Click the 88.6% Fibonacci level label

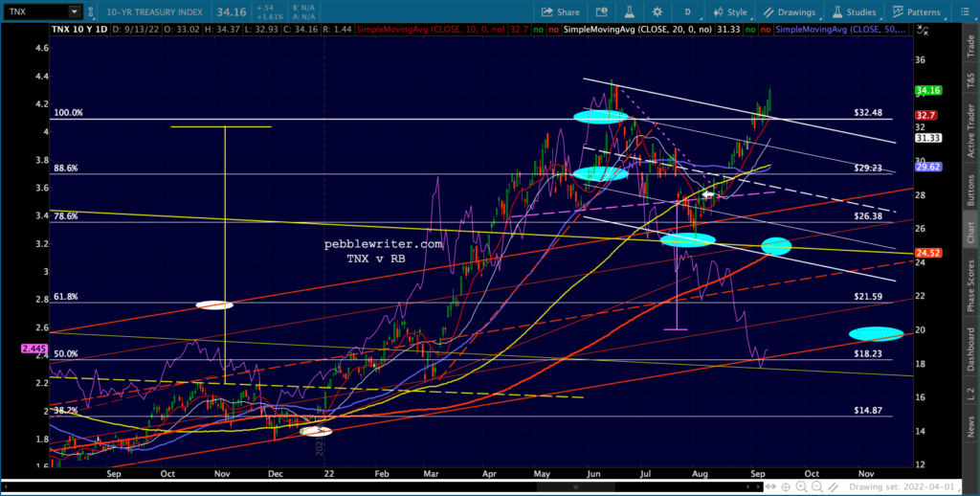[66, 169]
